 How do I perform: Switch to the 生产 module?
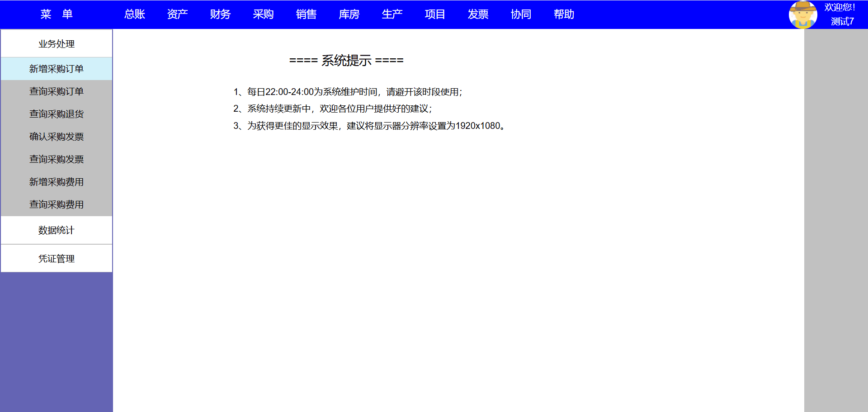pyautogui.click(x=392, y=14)
